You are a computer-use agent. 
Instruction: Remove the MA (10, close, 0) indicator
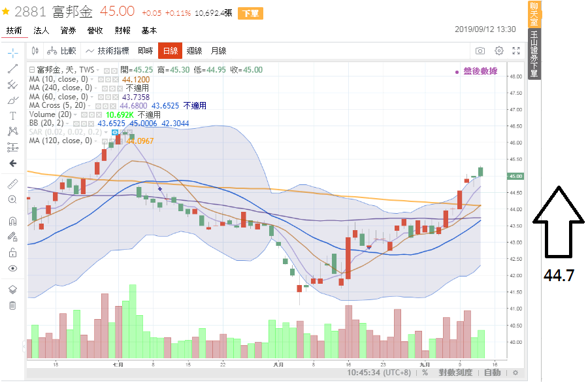[x=116, y=80]
